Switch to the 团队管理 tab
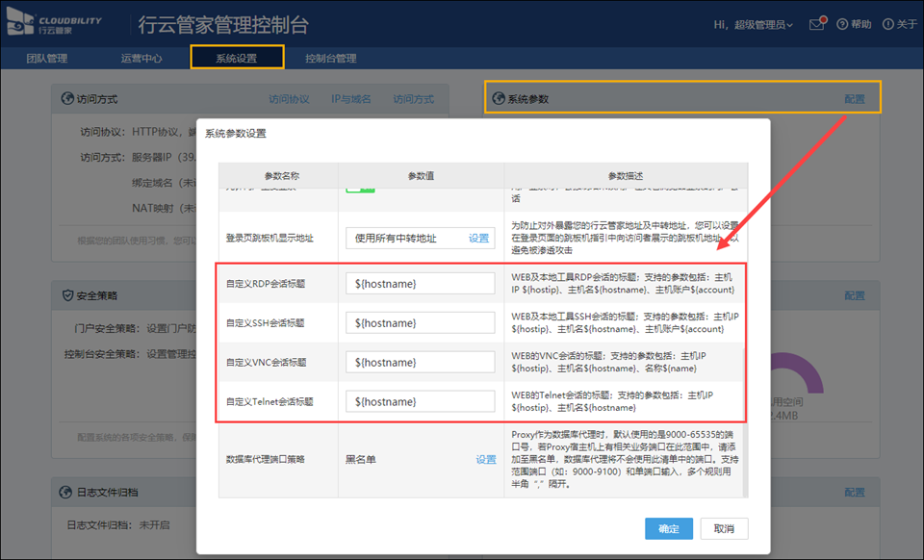Viewport: 924px width, 560px height. (x=46, y=59)
